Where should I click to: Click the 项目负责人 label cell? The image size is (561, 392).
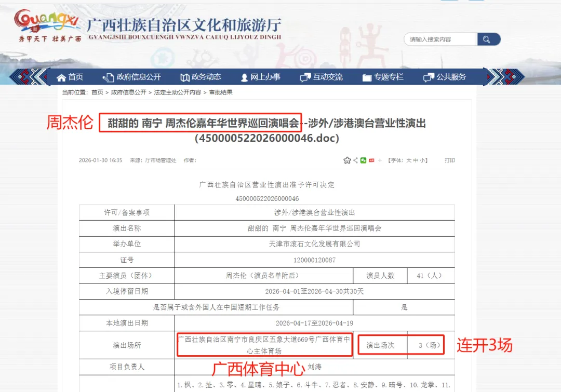(127, 367)
